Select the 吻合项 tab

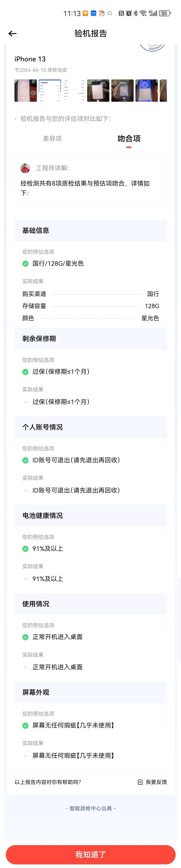coord(129,138)
